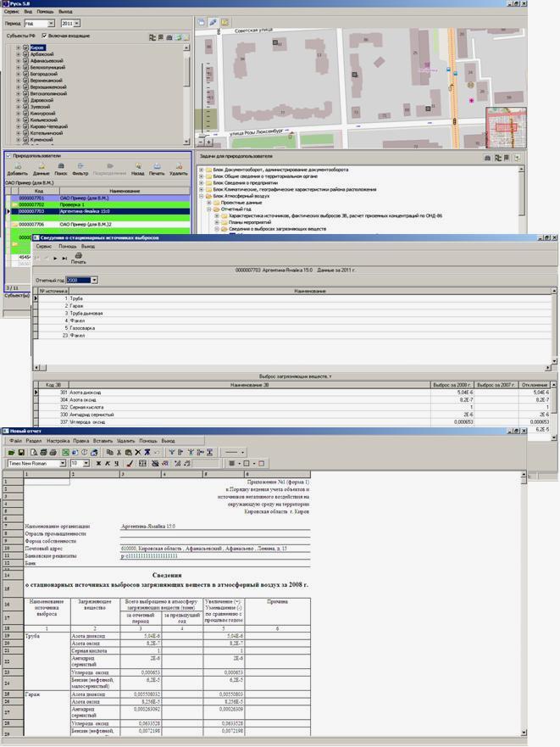Screen dimensions: 560x747
Task: Toggle bold formatting in report editor
Action: 98,464
